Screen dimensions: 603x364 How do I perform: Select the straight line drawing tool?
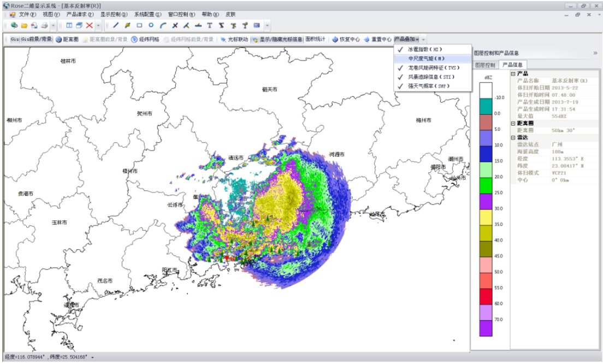pyautogui.click(x=116, y=25)
